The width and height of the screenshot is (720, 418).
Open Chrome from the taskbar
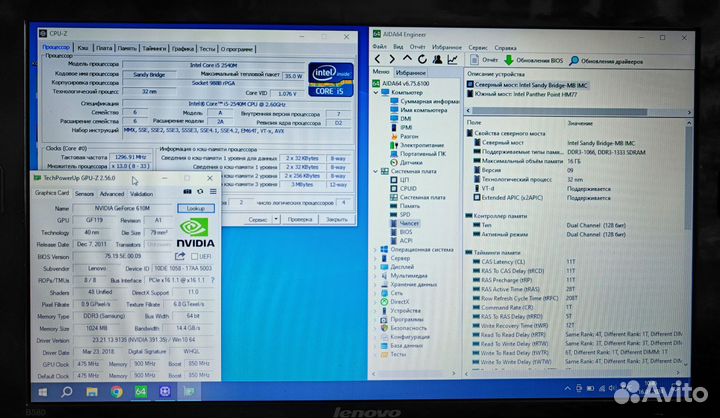point(117,392)
